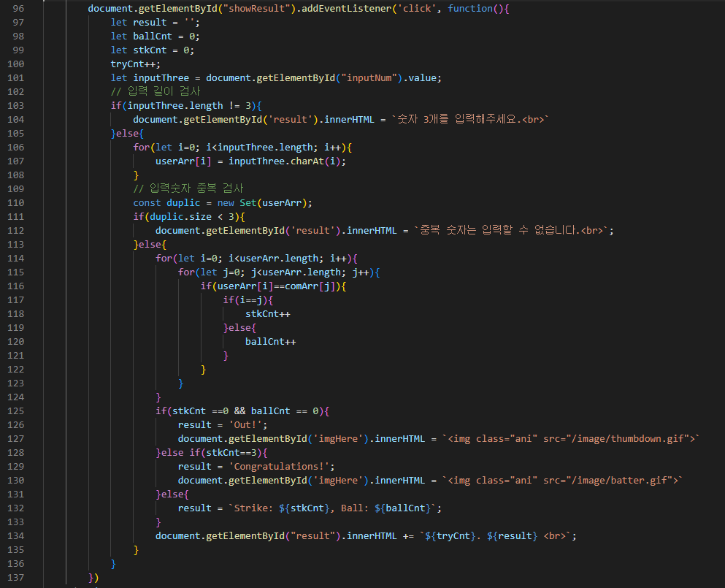This screenshot has height=588, width=725.
Task: Click the ${tryCnt} placeholder on line 134
Action: pos(450,535)
